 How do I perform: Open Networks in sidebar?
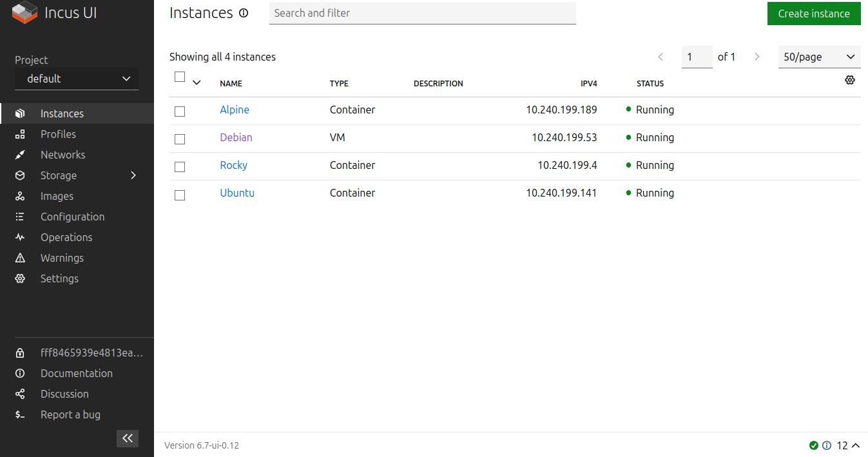coord(77,155)
